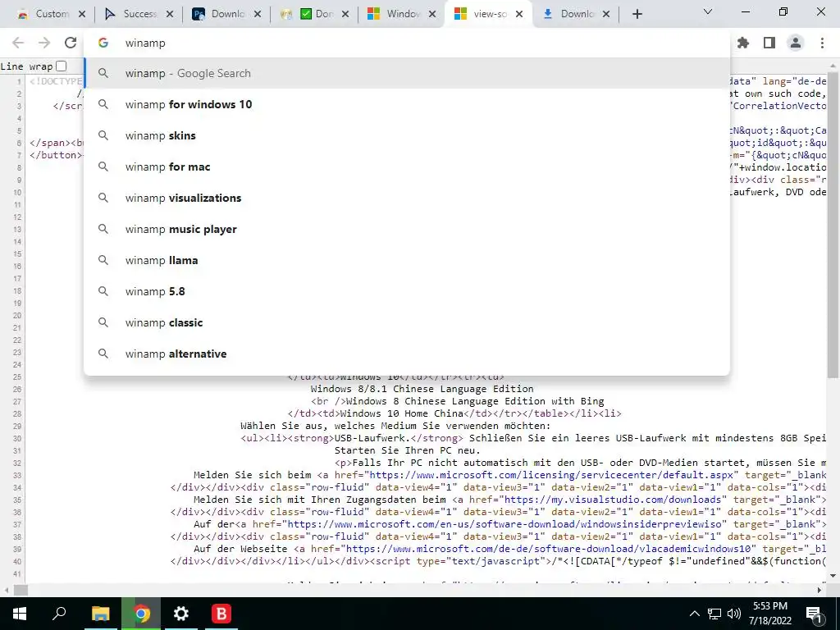Select 'winamp visualizations' suggestion
The height and width of the screenshot is (630, 840).
tap(407, 198)
